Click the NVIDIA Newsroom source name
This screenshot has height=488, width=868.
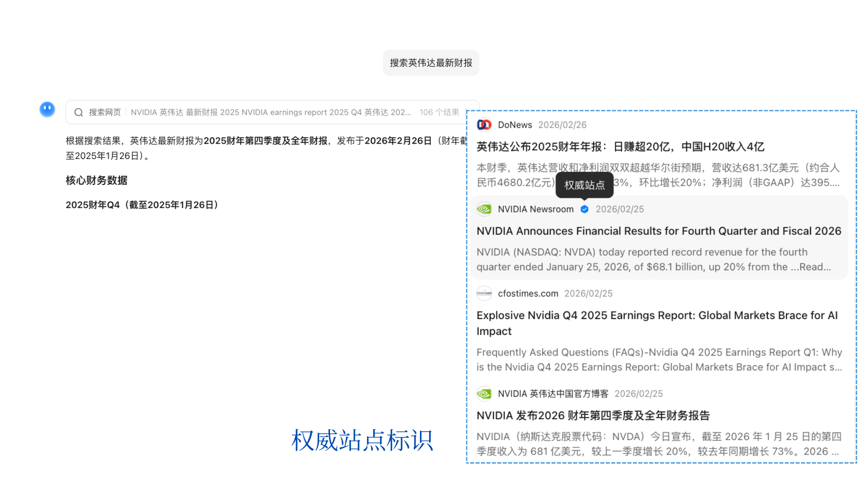pos(536,209)
